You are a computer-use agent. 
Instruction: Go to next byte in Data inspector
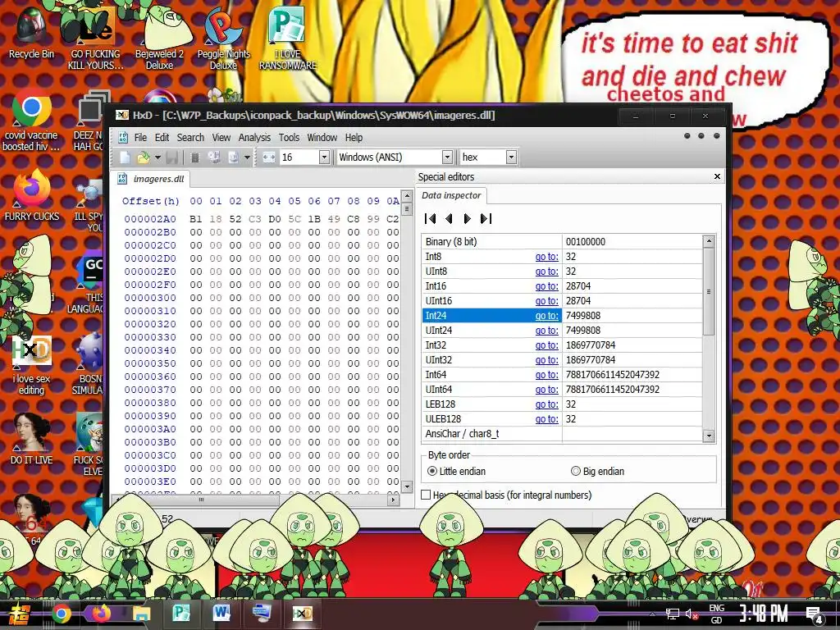point(467,218)
